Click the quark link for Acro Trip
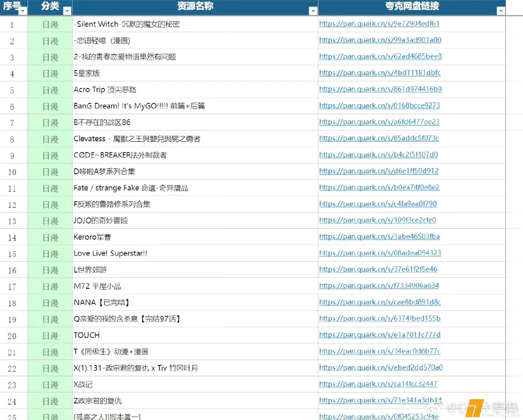Screen dimensions: 523x420 point(380,89)
